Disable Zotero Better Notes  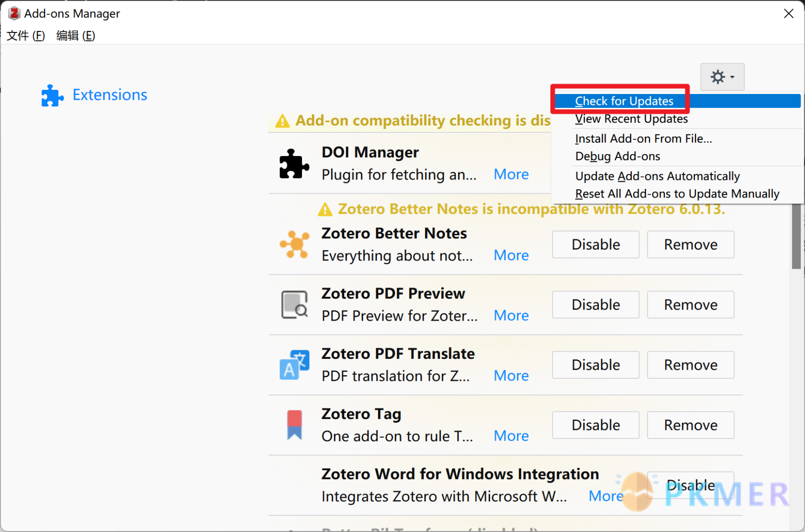click(596, 244)
